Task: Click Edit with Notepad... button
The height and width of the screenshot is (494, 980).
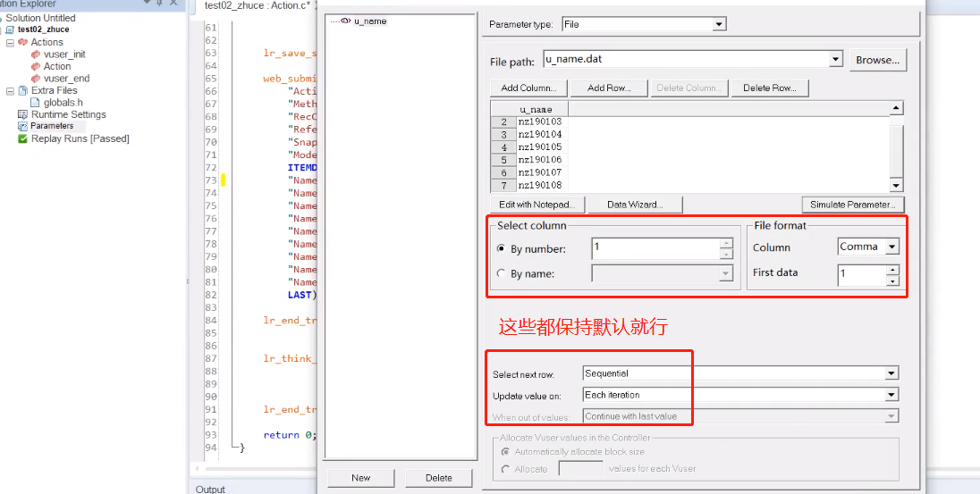Action: point(536,205)
